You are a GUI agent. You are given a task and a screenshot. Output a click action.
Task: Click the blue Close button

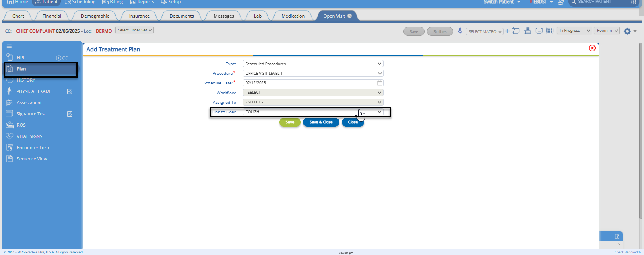[x=353, y=122]
